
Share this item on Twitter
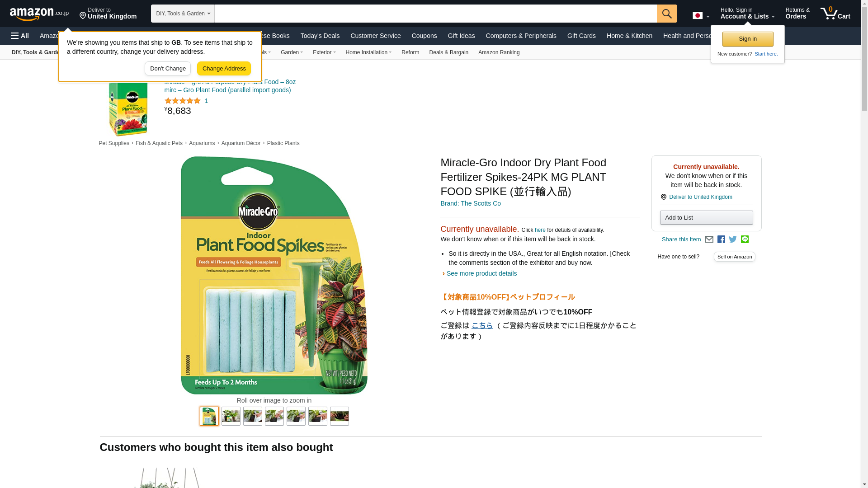tap(733, 239)
